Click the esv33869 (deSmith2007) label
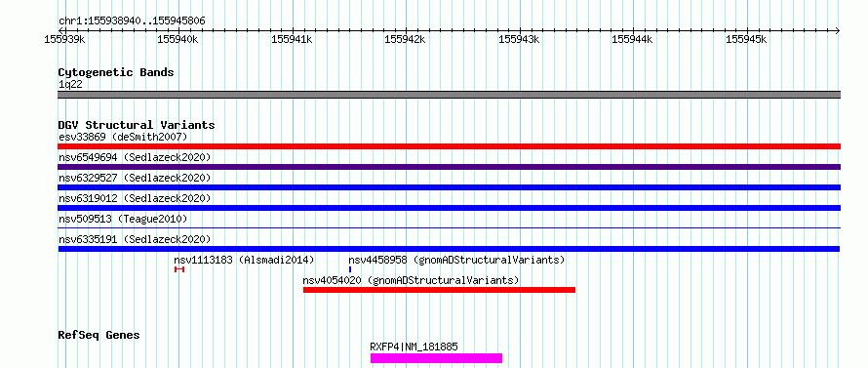The width and height of the screenshot is (868, 368). 123,137
